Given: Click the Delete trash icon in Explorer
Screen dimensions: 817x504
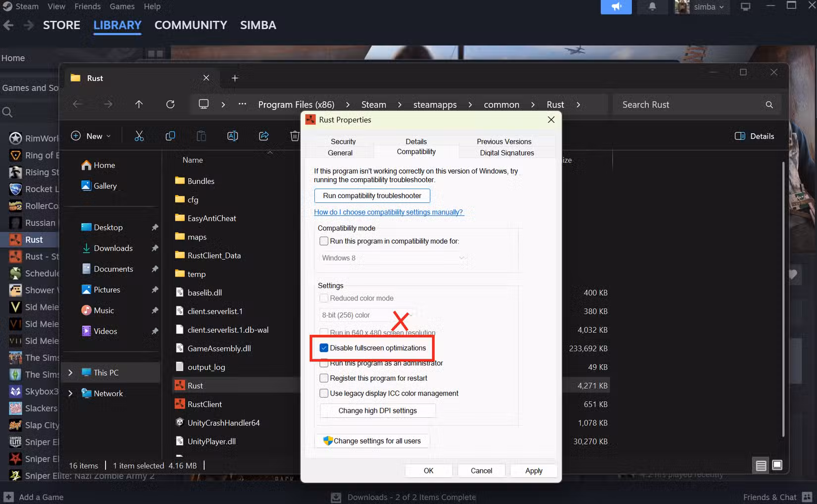Looking at the screenshot, I should pyautogui.click(x=295, y=136).
